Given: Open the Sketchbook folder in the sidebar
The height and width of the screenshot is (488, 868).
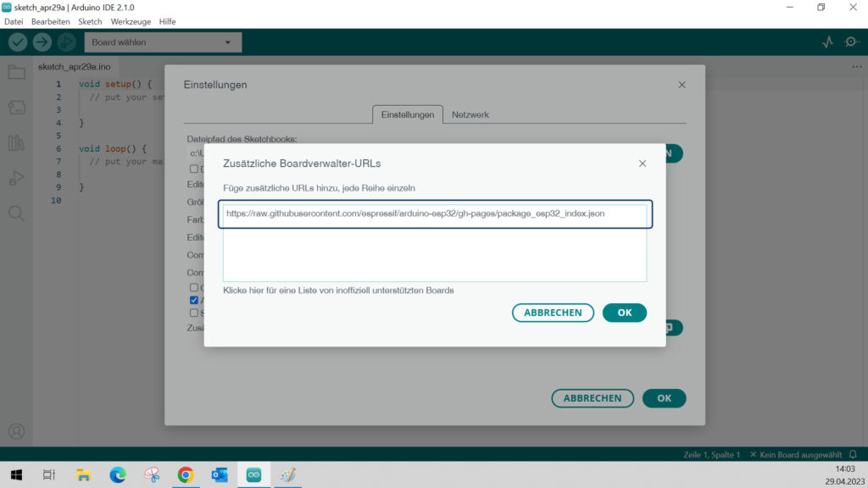Looking at the screenshot, I should coord(16,72).
